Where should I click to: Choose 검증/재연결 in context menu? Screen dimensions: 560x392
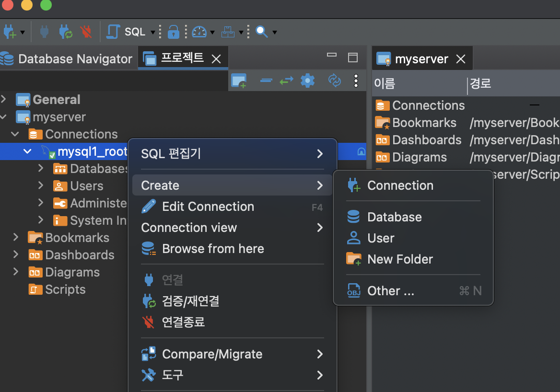(x=232, y=301)
